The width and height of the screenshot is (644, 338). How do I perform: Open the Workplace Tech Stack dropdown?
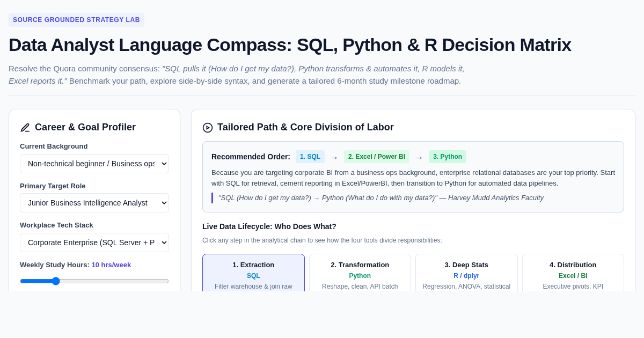[x=94, y=243]
